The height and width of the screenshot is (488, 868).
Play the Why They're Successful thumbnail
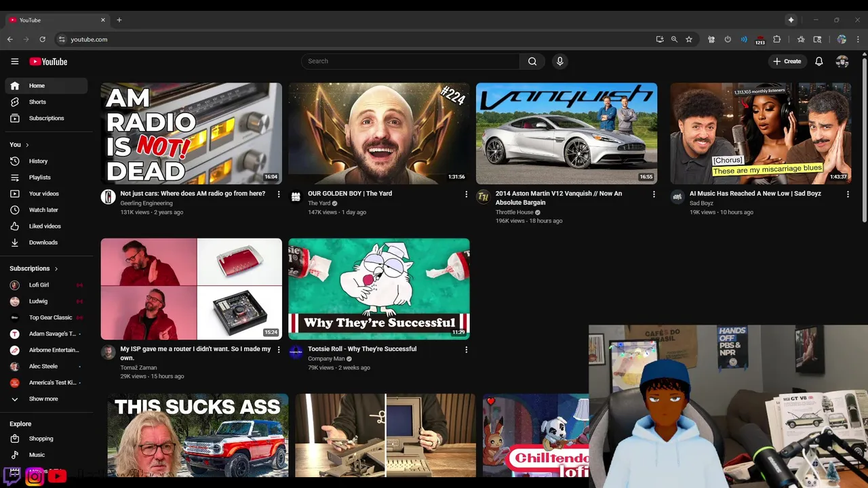379,289
